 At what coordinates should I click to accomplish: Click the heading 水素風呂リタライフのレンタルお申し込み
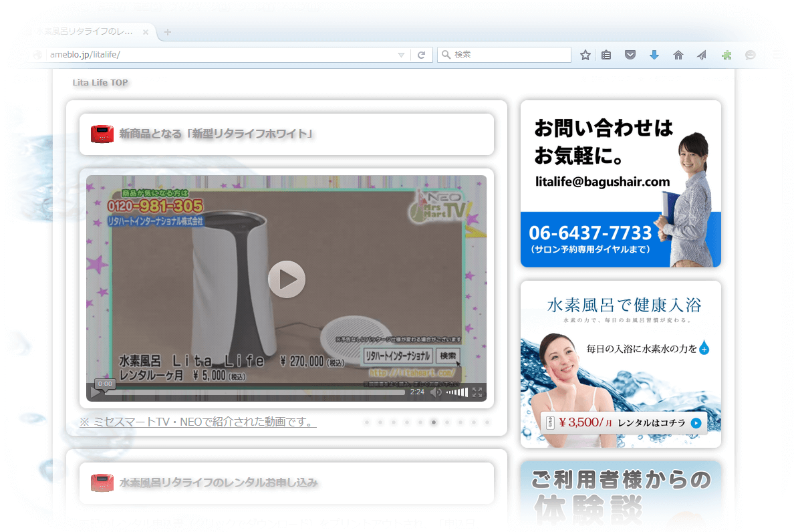(x=219, y=483)
